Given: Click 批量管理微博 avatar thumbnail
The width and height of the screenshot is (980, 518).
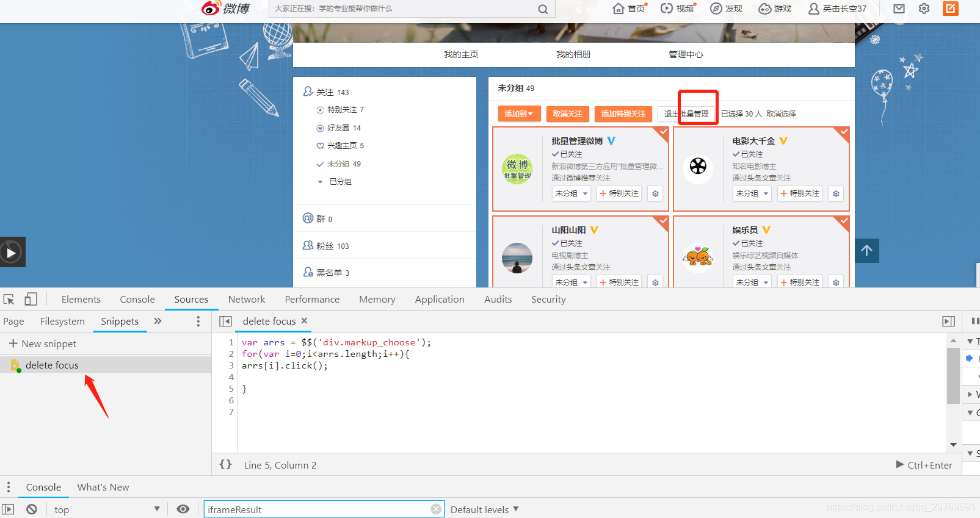Looking at the screenshot, I should [517, 169].
